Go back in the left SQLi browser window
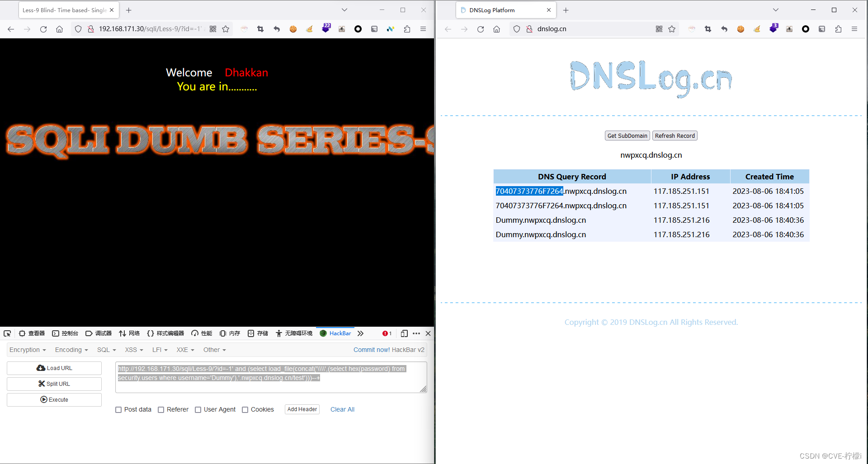This screenshot has height=464, width=868. (x=11, y=29)
